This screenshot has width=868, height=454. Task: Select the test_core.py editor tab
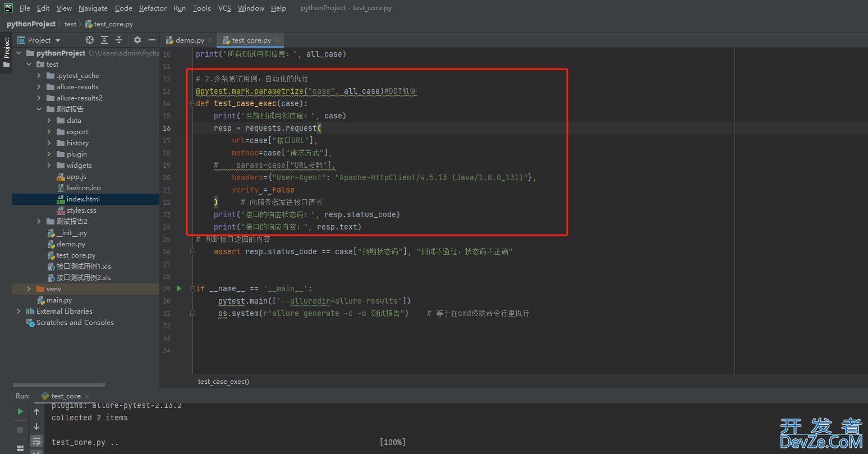[x=251, y=40]
